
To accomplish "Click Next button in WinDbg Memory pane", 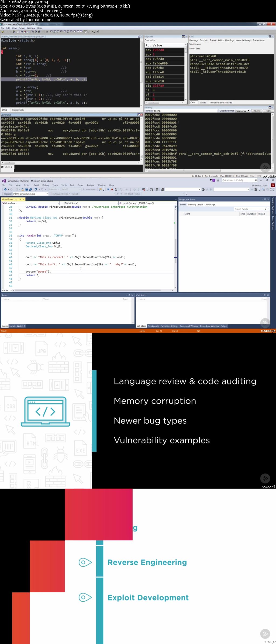I will (268, 111).
